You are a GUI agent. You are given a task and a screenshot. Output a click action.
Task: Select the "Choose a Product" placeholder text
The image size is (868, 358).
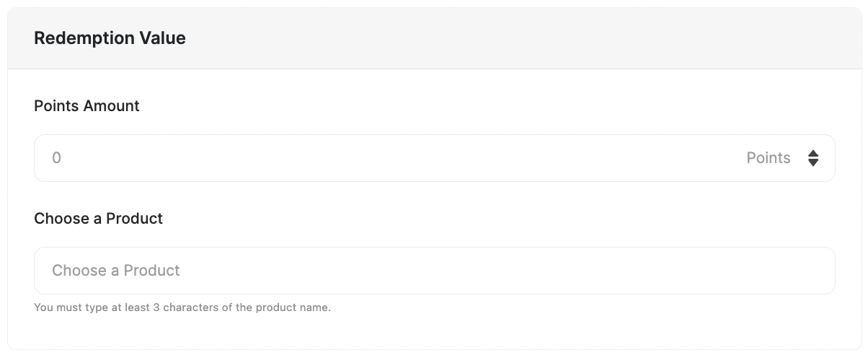click(x=116, y=271)
